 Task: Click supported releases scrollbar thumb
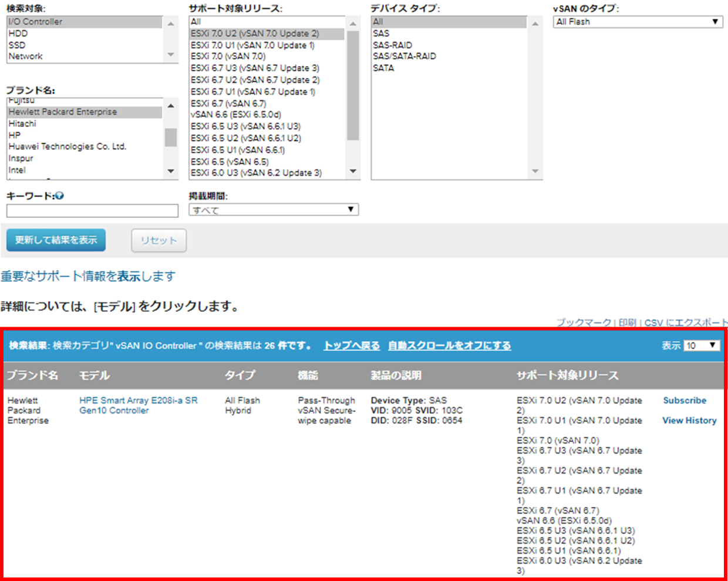pos(353,86)
